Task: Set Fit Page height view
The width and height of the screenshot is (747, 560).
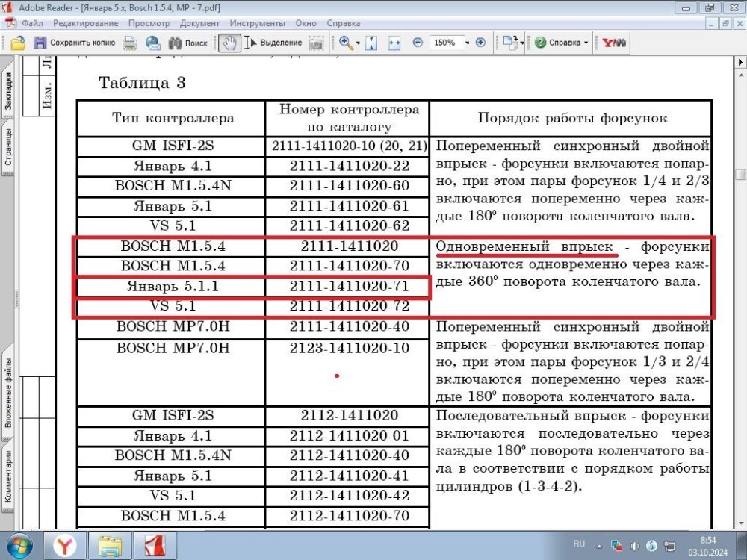Action: pyautogui.click(x=371, y=43)
